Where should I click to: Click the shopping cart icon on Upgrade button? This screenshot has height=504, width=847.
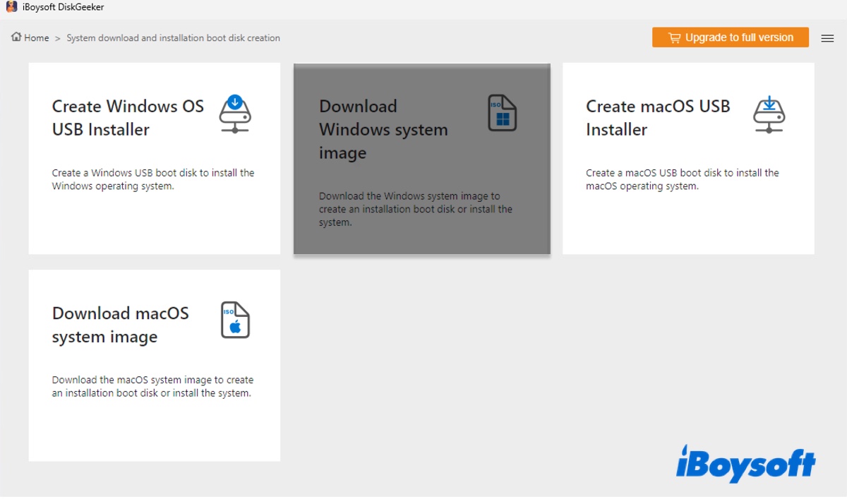coord(674,37)
